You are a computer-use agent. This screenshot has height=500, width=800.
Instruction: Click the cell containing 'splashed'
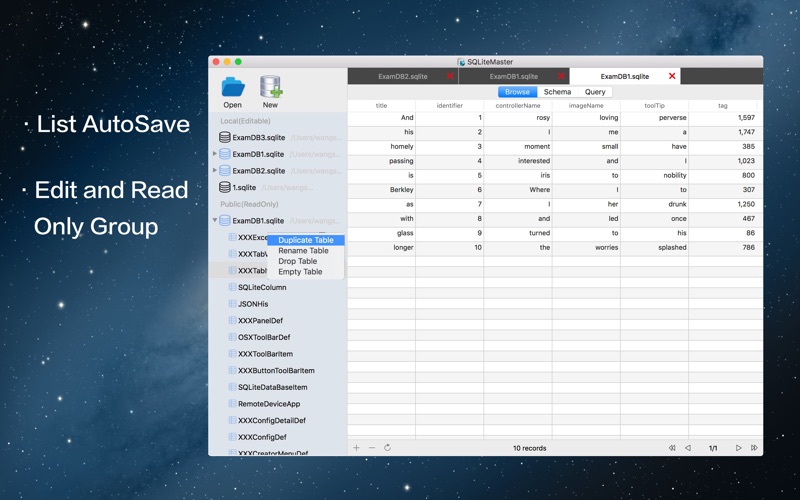(655, 247)
